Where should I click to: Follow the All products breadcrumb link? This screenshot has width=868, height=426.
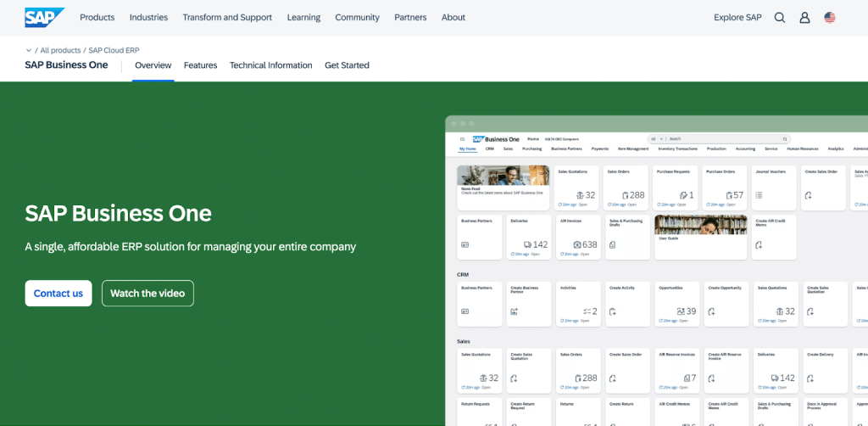click(60, 50)
